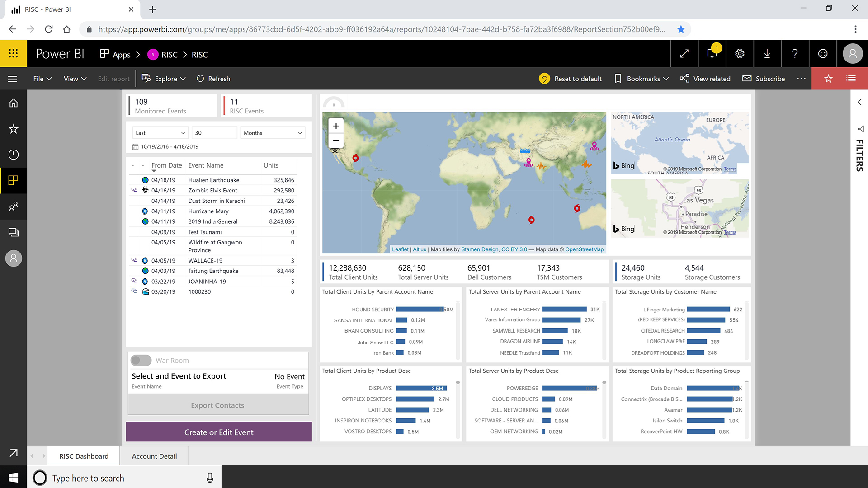Click map zoom in plus button
This screenshot has height=488, width=868.
(336, 126)
